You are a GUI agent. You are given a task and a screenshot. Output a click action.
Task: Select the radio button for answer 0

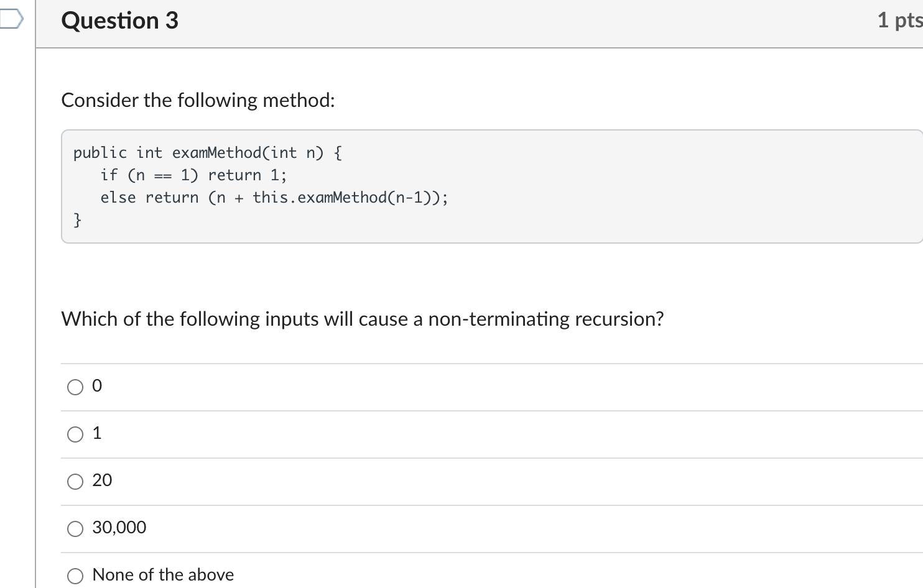(75, 387)
